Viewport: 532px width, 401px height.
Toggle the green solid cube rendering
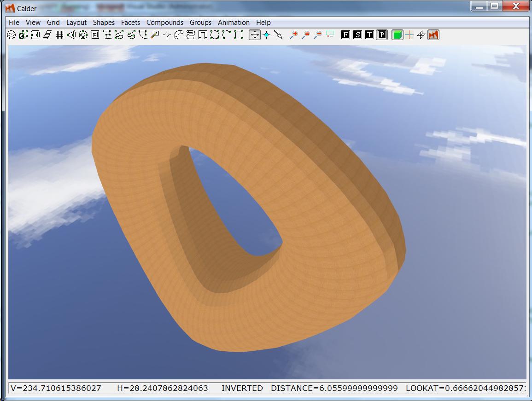click(x=397, y=35)
